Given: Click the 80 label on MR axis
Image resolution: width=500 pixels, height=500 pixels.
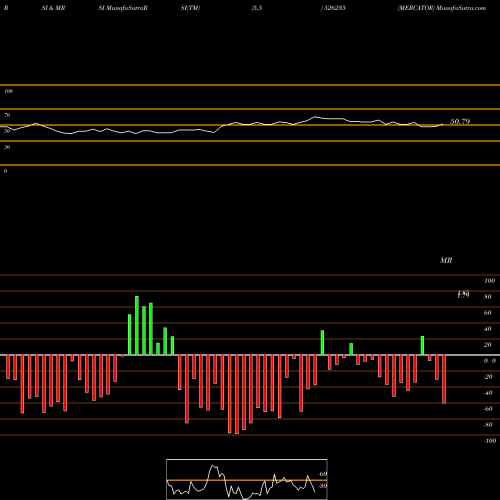Looking at the screenshot, I should coord(488,297).
